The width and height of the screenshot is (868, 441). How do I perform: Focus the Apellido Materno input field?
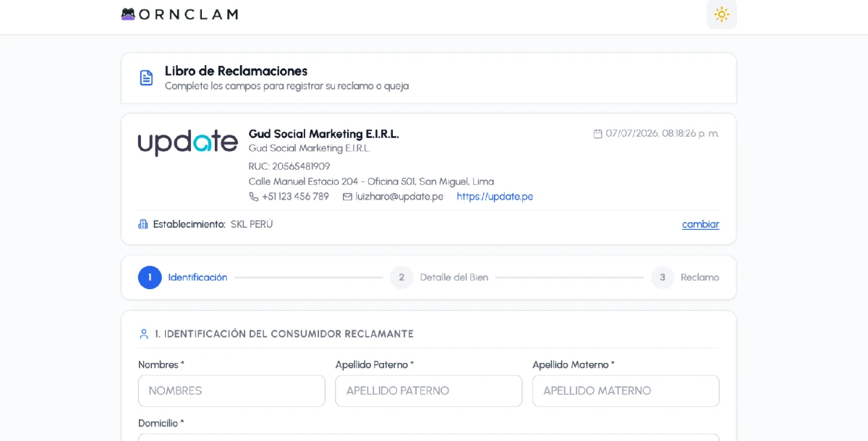tap(626, 391)
